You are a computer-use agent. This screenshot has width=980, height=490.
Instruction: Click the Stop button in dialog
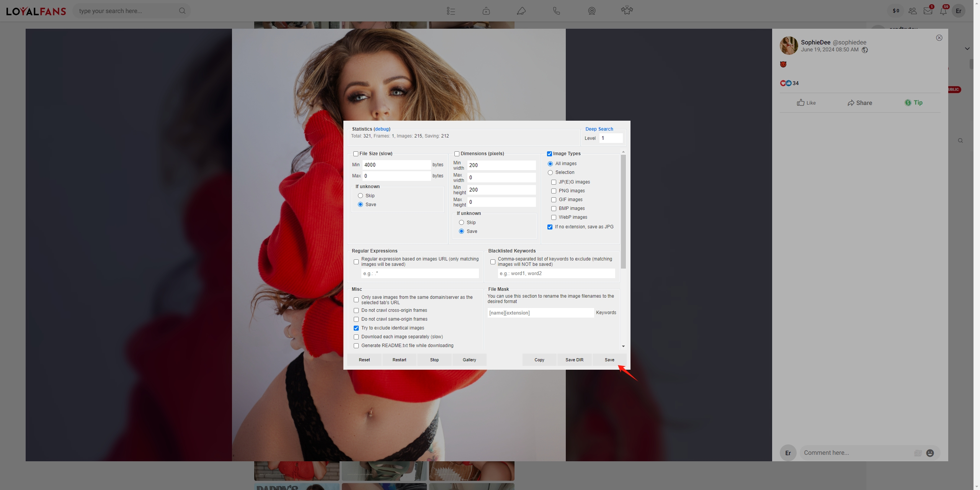pos(434,360)
